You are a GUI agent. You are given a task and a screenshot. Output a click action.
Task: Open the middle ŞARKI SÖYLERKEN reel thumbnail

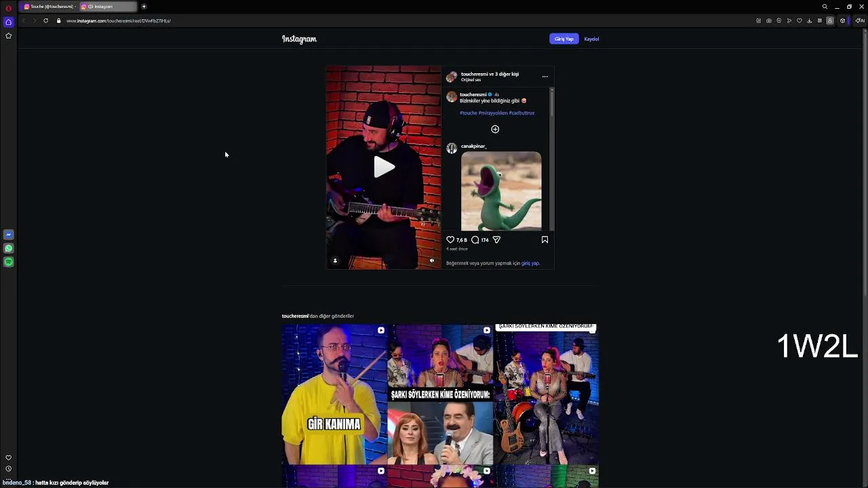(x=440, y=394)
